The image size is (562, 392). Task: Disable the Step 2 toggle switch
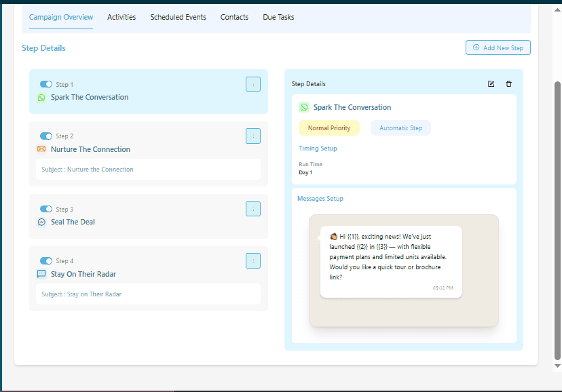click(46, 136)
